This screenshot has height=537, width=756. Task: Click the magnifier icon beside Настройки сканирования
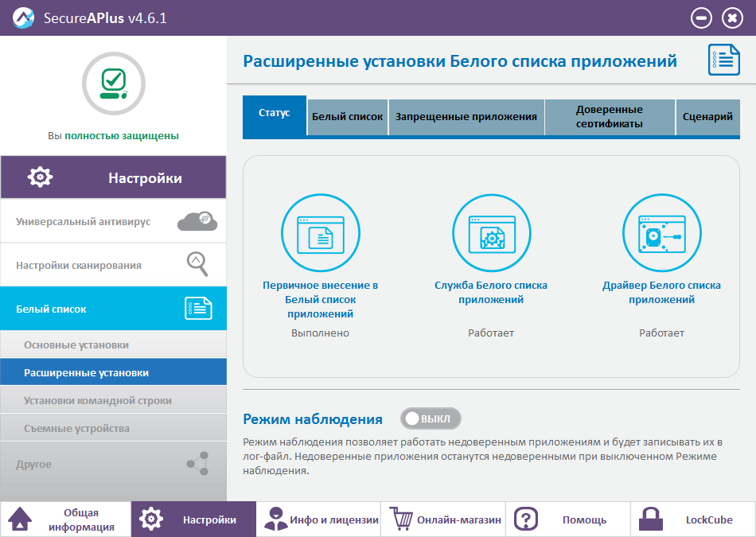pos(197,263)
